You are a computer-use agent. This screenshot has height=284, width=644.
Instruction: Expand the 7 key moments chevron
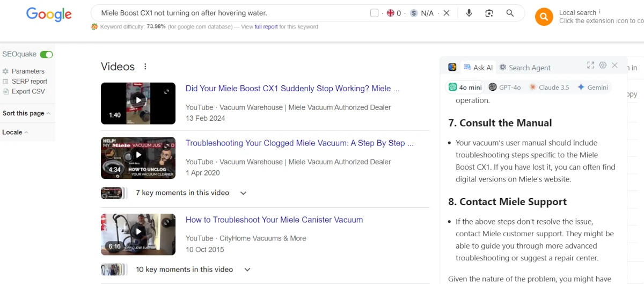click(243, 193)
